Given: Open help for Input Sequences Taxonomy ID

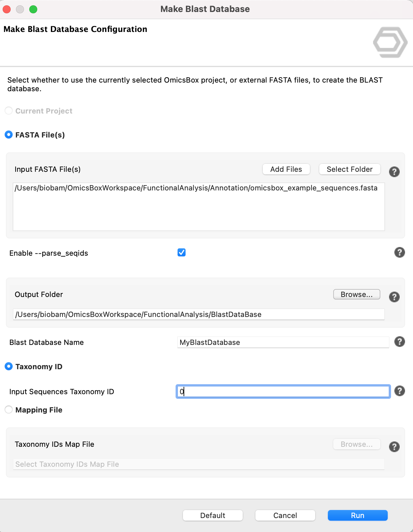Looking at the screenshot, I should [399, 391].
